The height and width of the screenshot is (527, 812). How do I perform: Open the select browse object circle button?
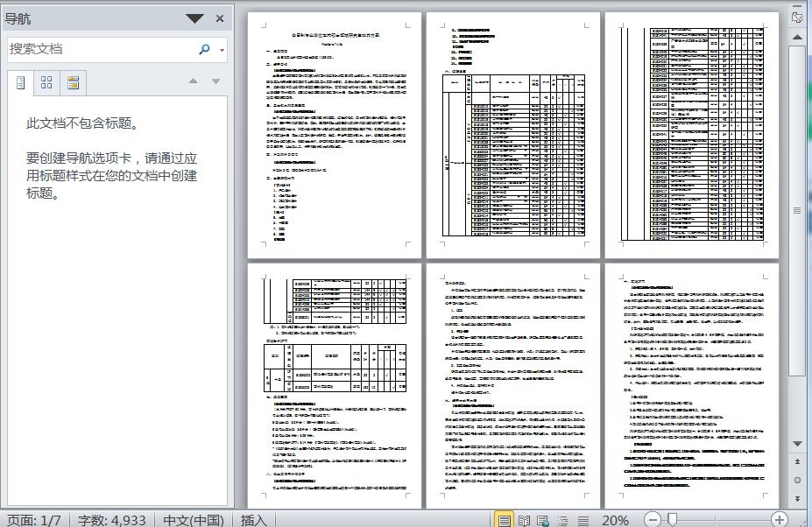coord(797,480)
